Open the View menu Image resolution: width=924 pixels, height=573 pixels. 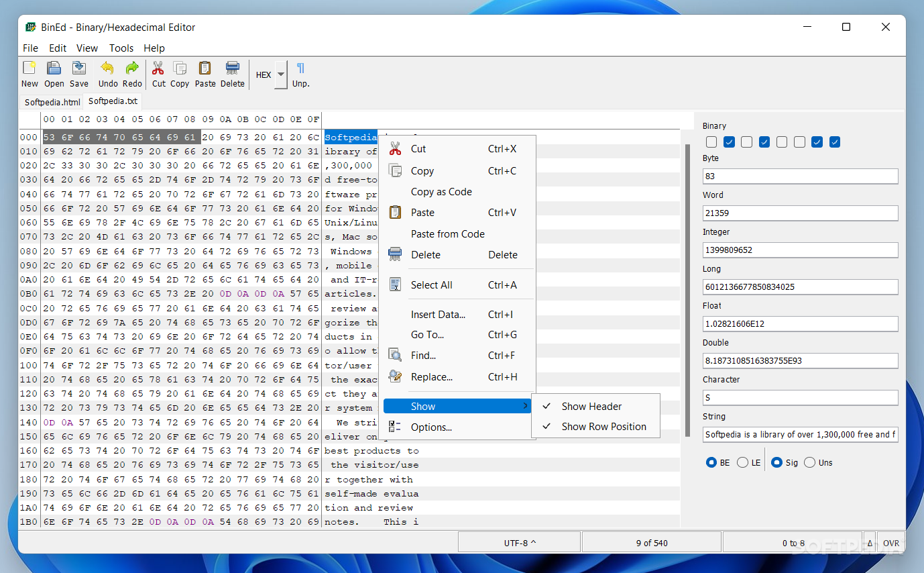point(87,48)
